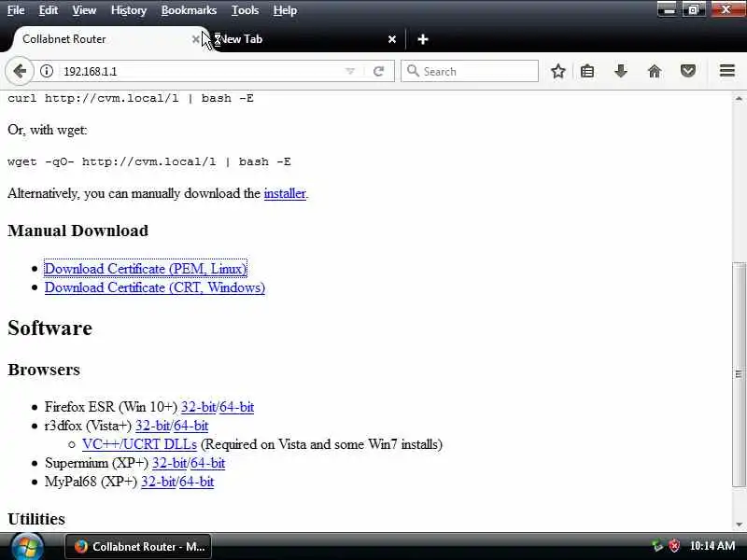Open the Help menu
This screenshot has height=560, width=747.
(285, 10)
